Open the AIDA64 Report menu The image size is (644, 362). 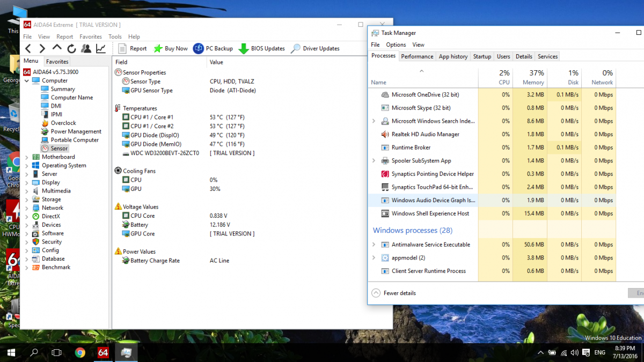64,36
